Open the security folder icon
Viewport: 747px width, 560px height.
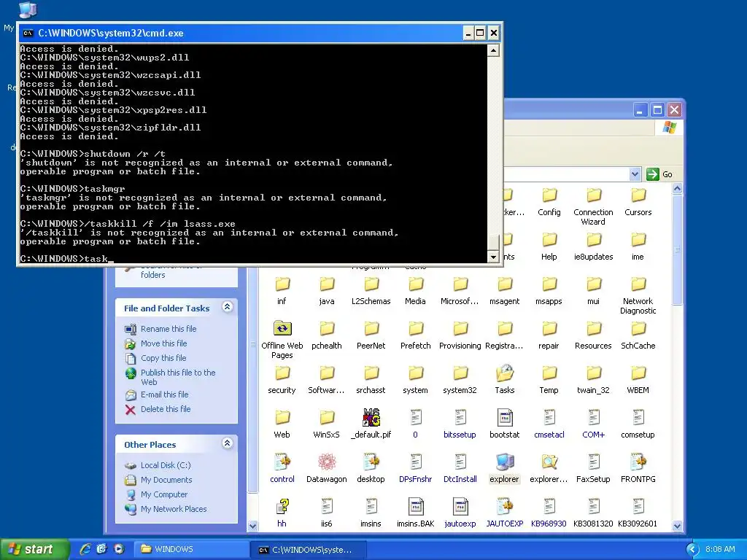(282, 373)
